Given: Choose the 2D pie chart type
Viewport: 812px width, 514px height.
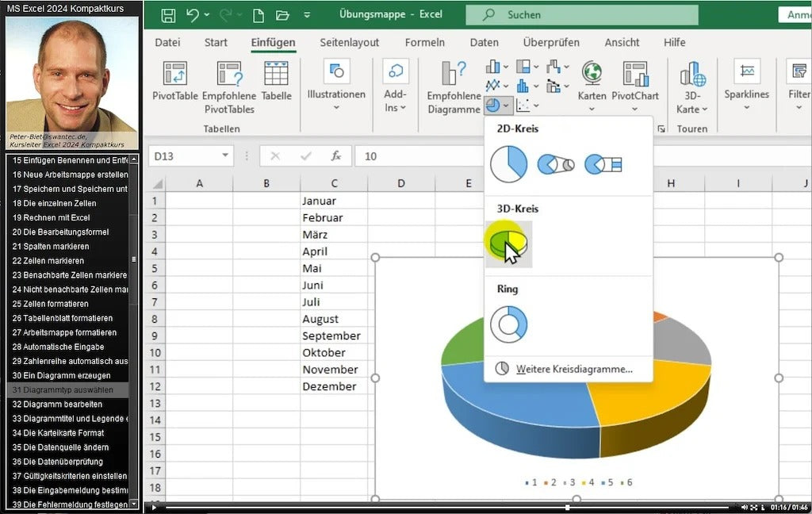Looking at the screenshot, I should click(508, 164).
